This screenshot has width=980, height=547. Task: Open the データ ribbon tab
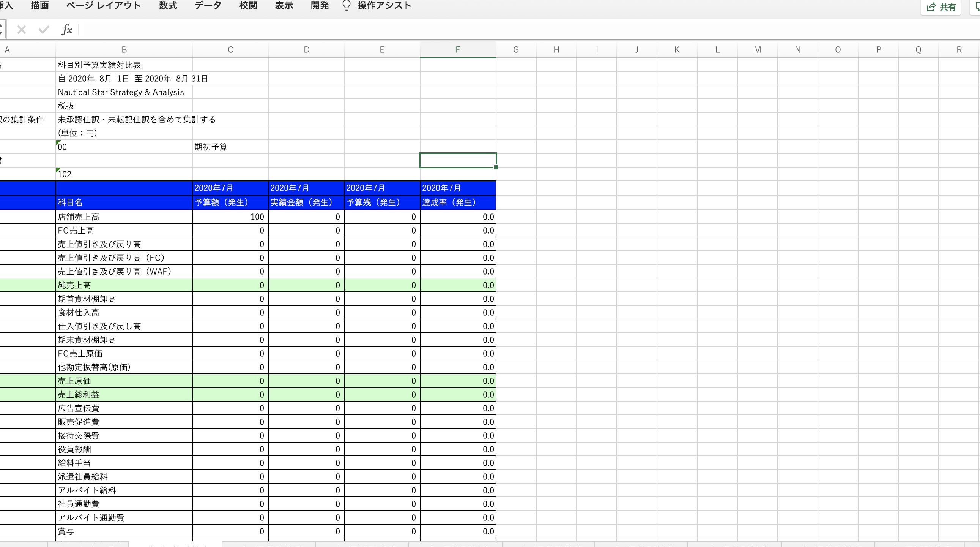pos(208,6)
